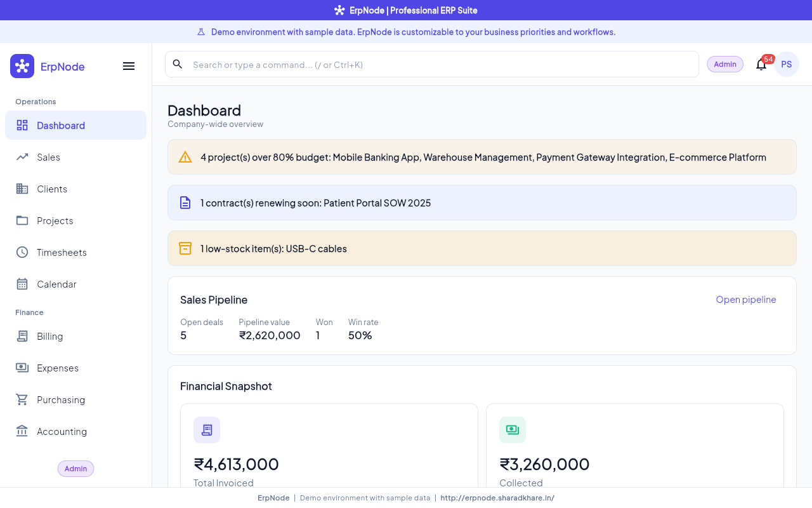This screenshot has height=508, width=812.
Task: Click the Sales trending-up icon
Action: tap(22, 157)
